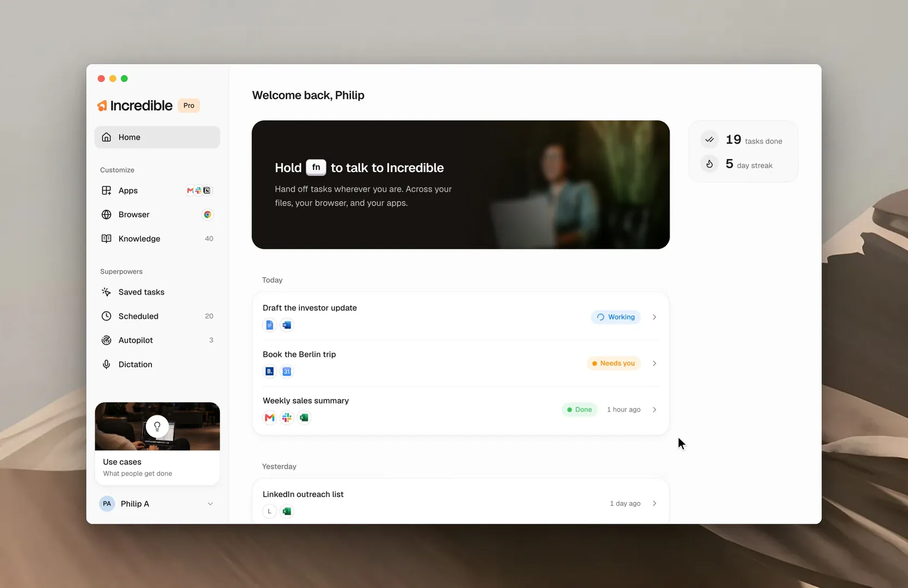The image size is (908, 588).
Task: Open the Scheduled section
Action: click(157, 316)
